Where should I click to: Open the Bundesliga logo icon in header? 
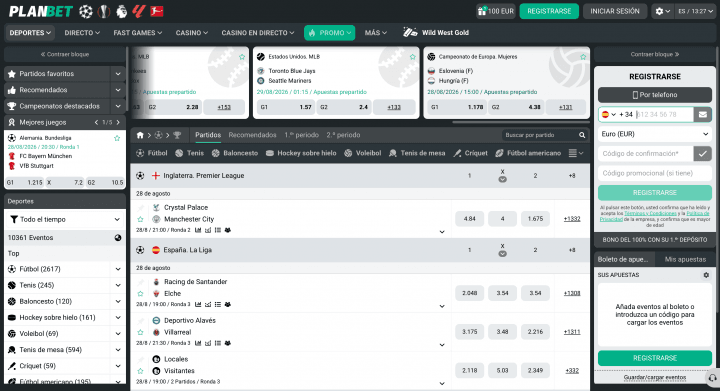coord(157,11)
